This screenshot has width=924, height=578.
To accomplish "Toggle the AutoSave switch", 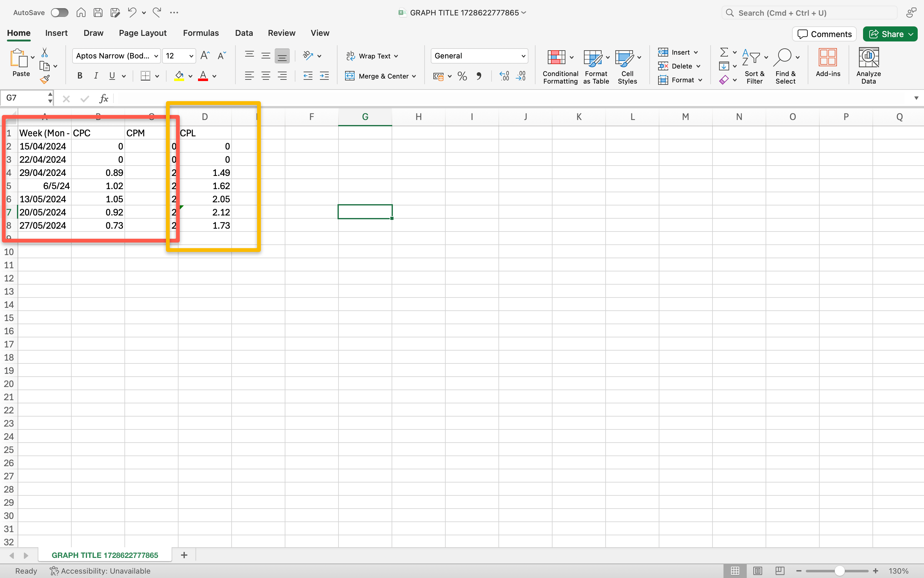I will click(x=60, y=13).
